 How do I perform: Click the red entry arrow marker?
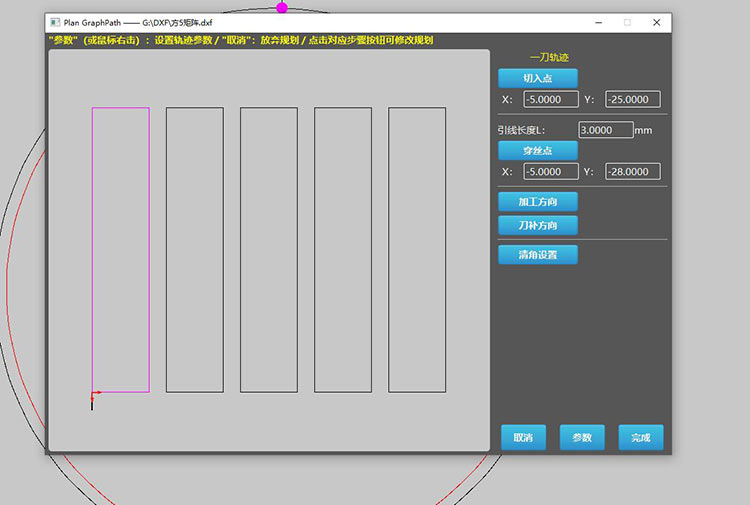point(96,395)
